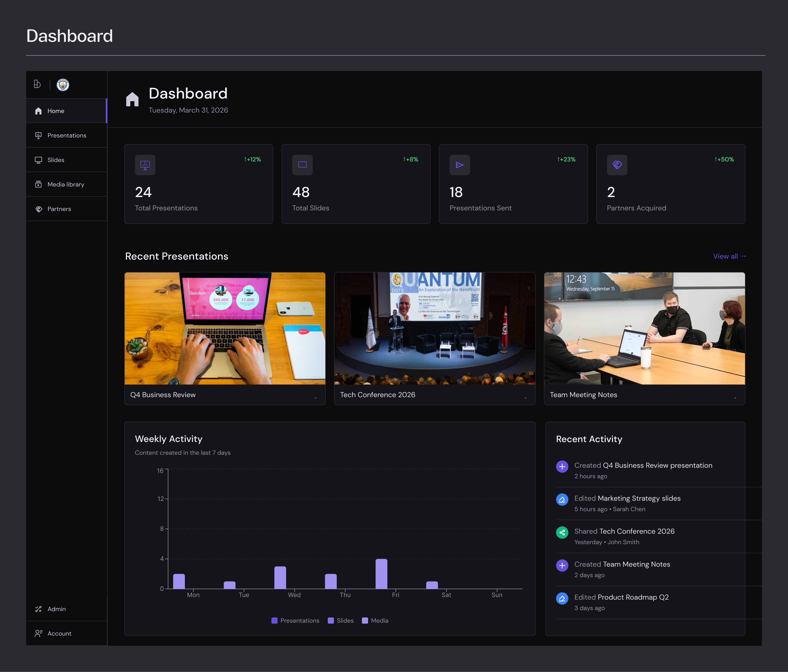Click the Total Slides card icon

tap(302, 165)
